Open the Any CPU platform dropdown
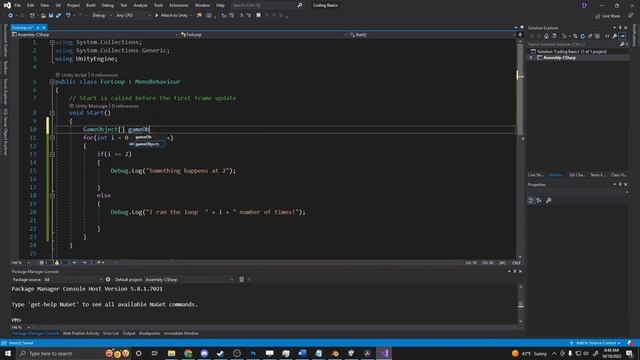The image size is (640, 360). [x=133, y=16]
